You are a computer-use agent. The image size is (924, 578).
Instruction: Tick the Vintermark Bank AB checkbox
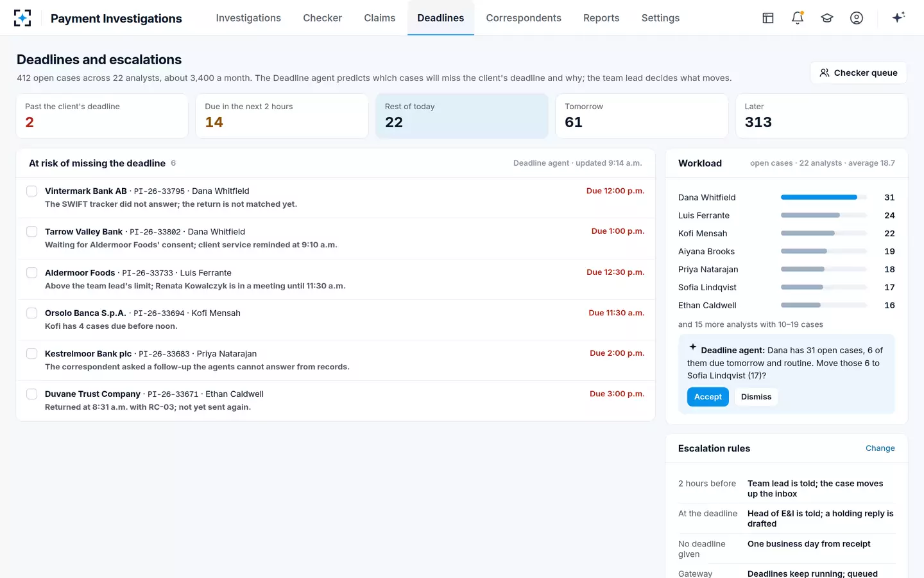point(31,191)
